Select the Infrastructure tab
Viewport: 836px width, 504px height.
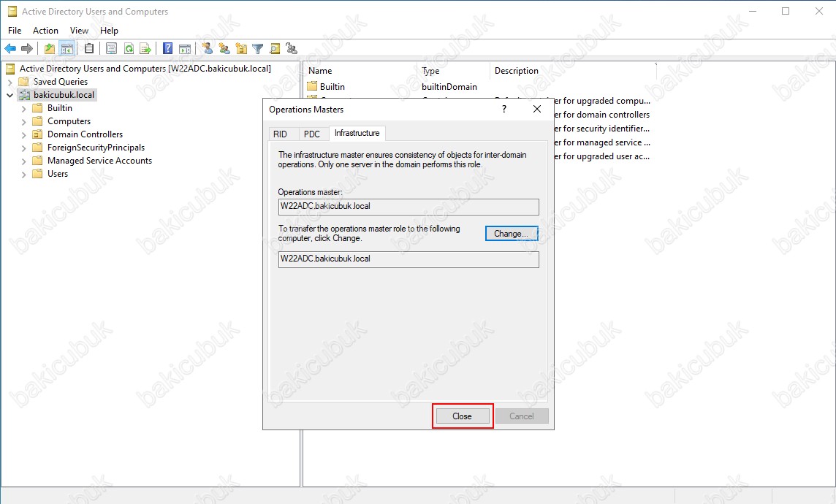tap(357, 133)
